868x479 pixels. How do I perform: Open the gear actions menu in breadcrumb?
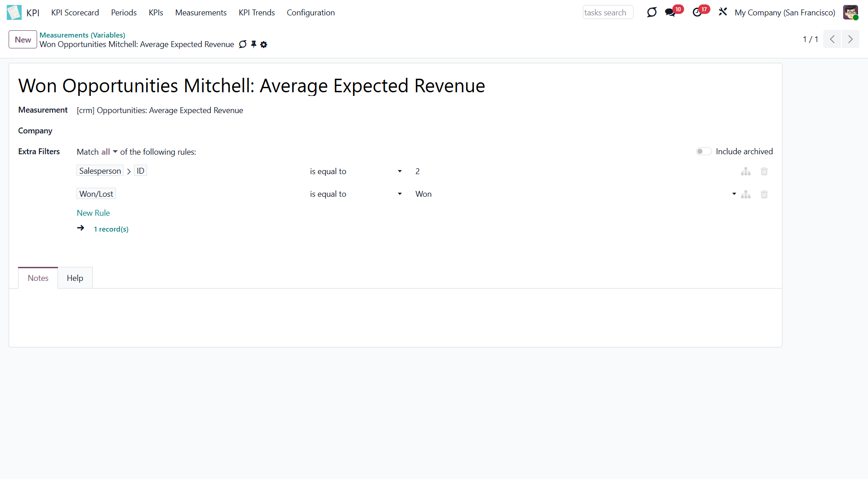[264, 44]
